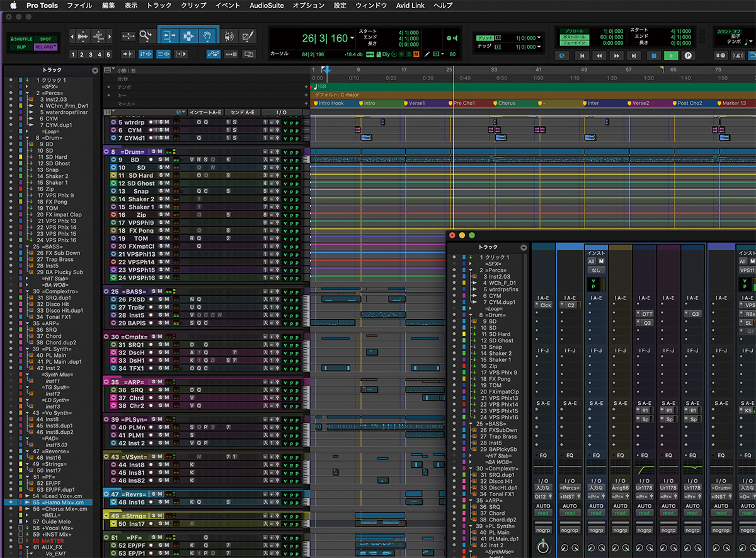Open the grid value dropdown
Viewport: 756px width, 558px height.
tap(539, 38)
